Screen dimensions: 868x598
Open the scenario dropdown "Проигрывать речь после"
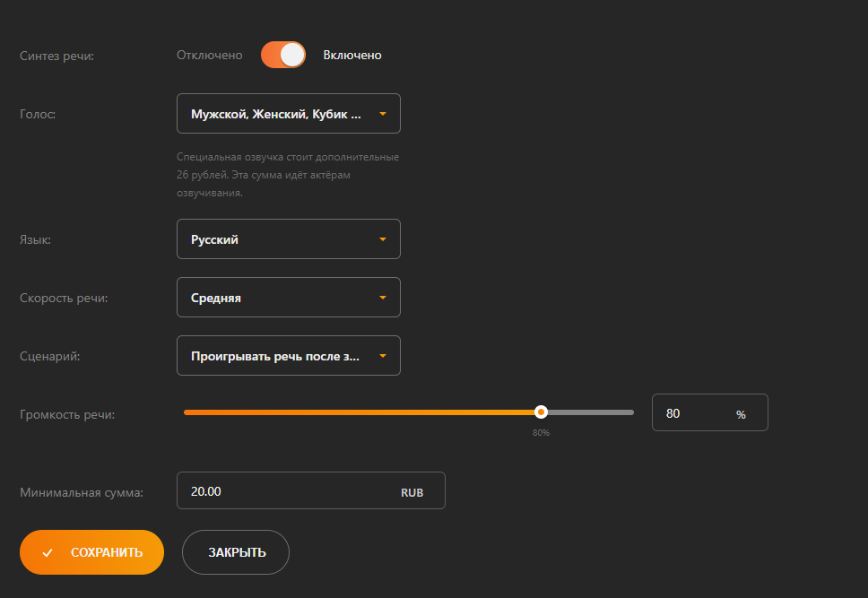coord(276,356)
